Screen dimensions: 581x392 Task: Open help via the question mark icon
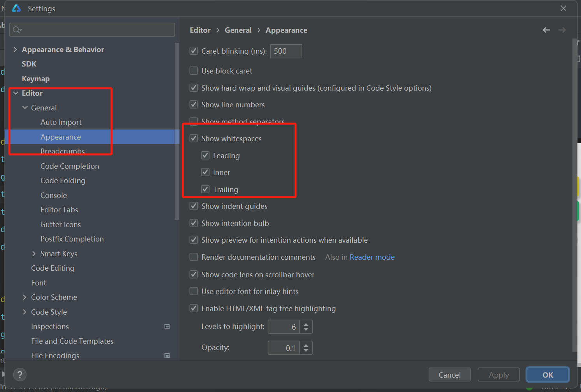(20, 374)
